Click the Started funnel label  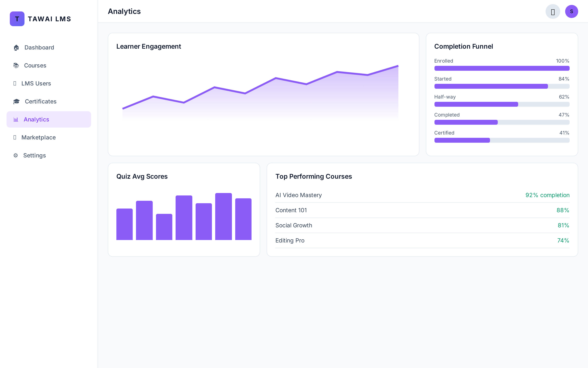pyautogui.click(x=443, y=79)
